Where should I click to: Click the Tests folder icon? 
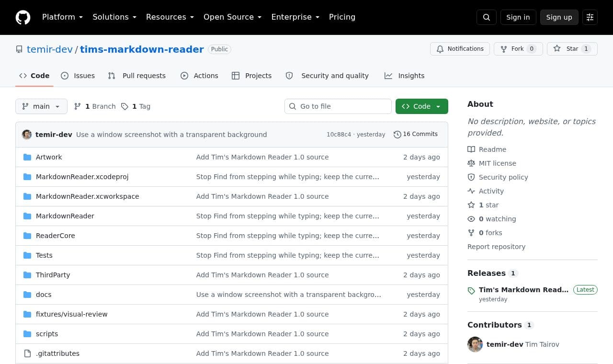(x=27, y=255)
